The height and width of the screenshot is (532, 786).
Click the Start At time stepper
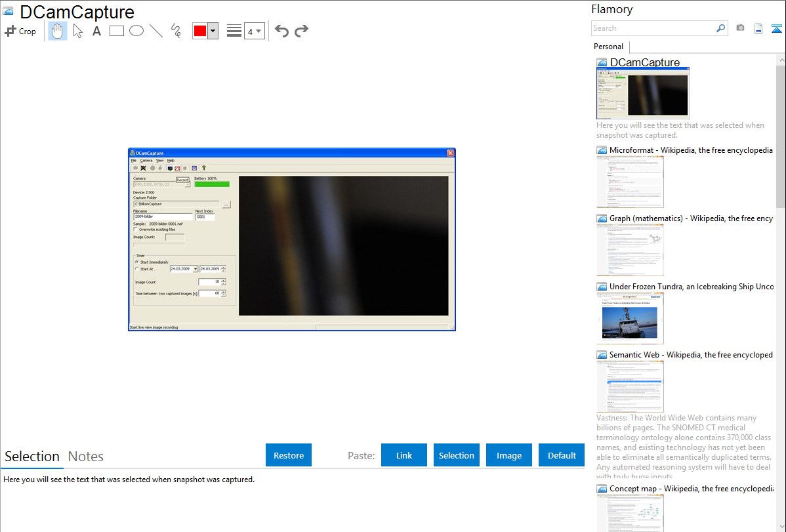pos(224,269)
